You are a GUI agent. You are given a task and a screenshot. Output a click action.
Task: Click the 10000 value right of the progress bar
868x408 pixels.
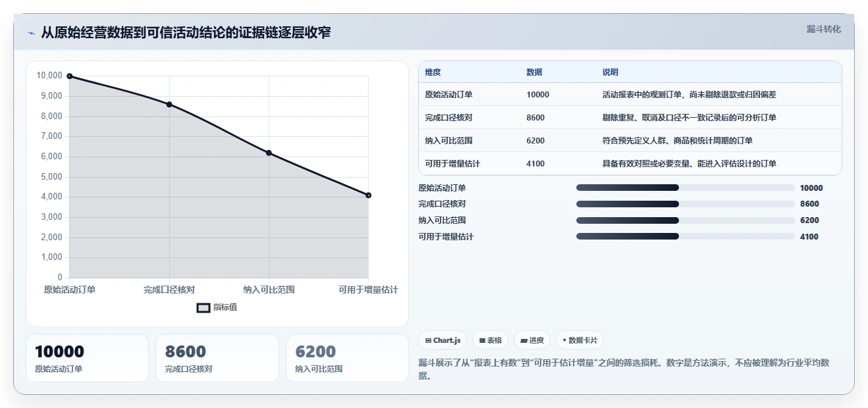pos(811,188)
